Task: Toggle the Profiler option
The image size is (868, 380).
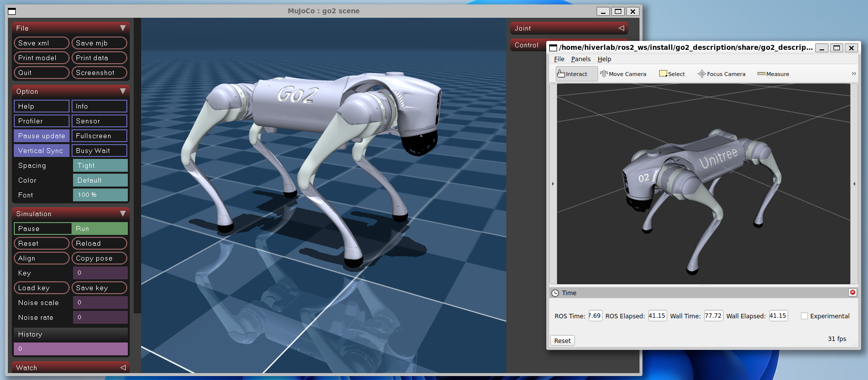Action: (x=41, y=121)
